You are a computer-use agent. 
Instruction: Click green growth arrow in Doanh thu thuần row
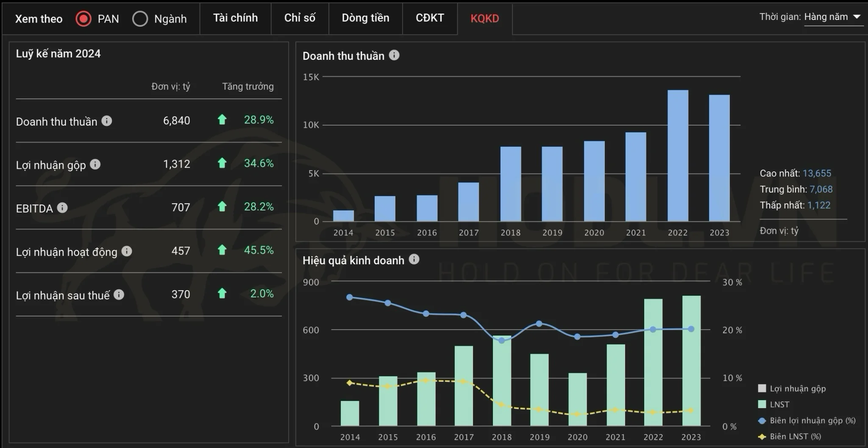222,120
